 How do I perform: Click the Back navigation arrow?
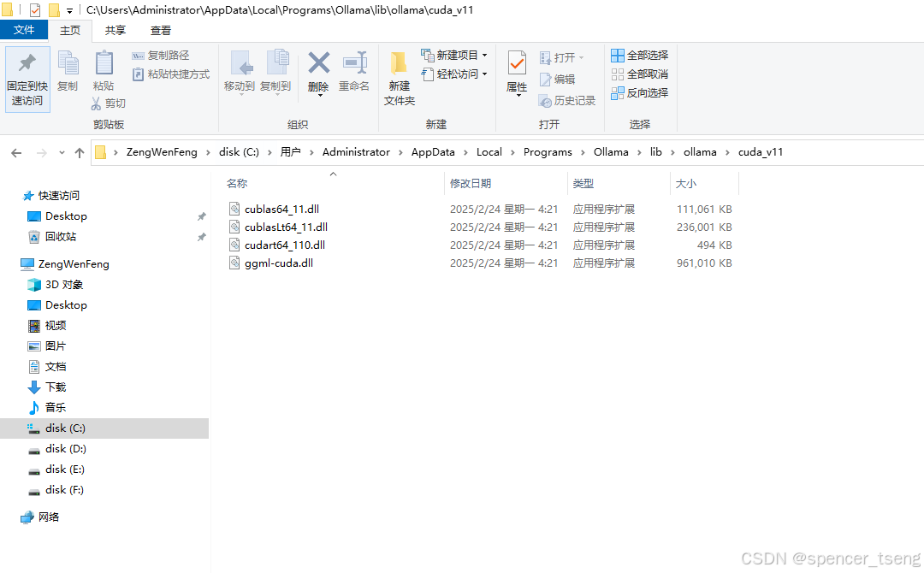pyautogui.click(x=16, y=153)
